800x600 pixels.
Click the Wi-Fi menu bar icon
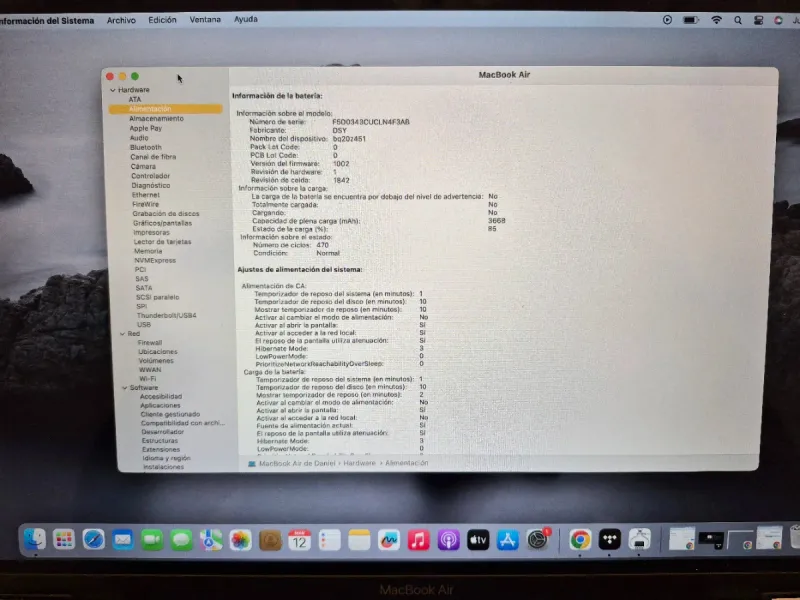(x=716, y=20)
